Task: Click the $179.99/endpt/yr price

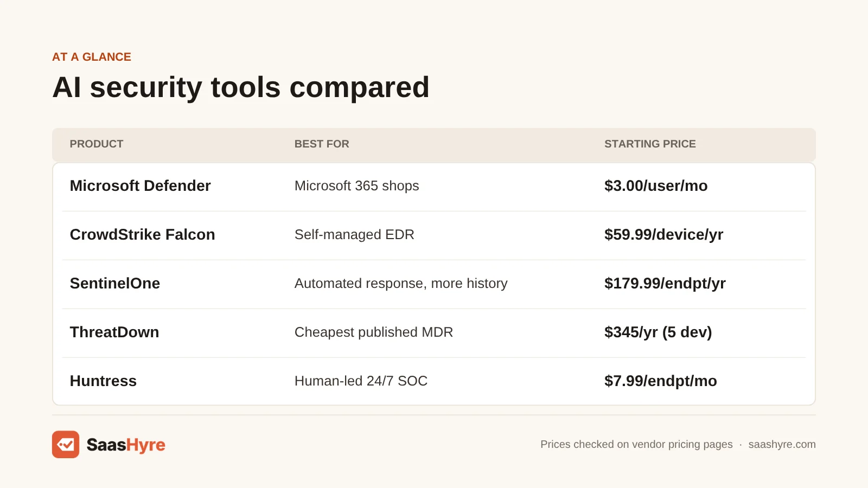Action: (x=665, y=283)
